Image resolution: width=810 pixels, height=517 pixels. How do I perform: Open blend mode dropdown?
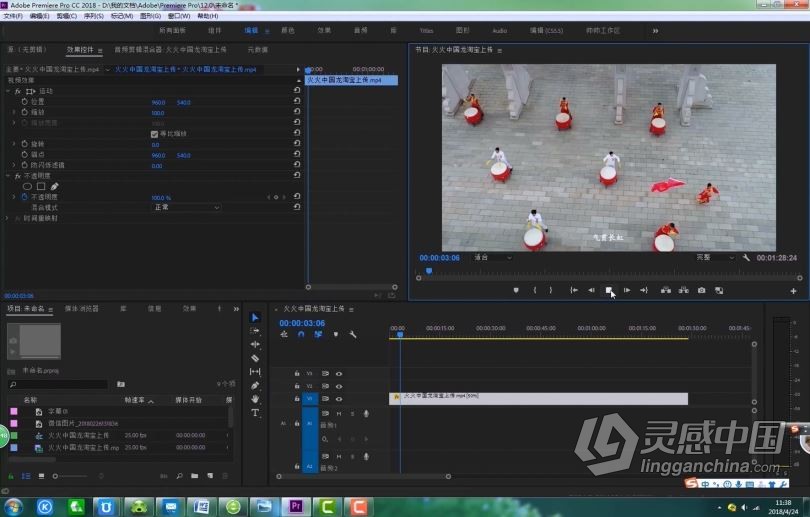click(186, 207)
